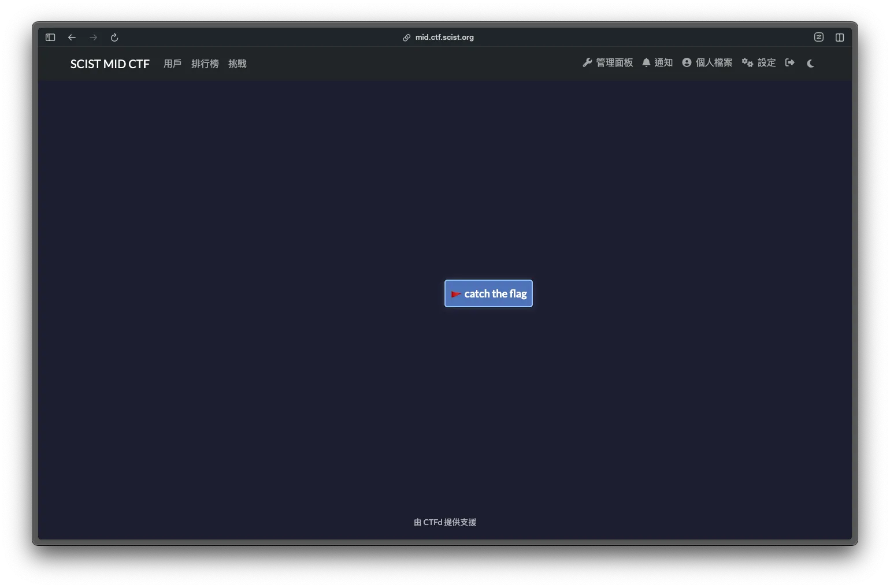Screen dimensions: 890x588
Task: Click the forward navigation arrow
Action: tap(93, 38)
